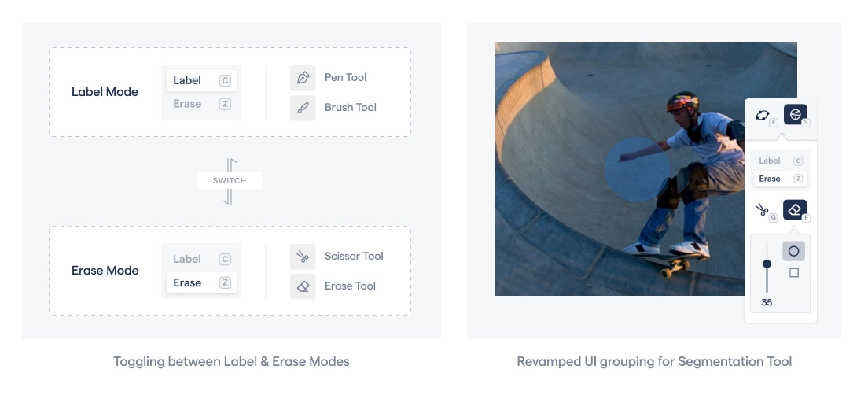Click the segmentation tool icon with S shortcut
The width and height of the screenshot is (868, 395).
click(x=796, y=115)
